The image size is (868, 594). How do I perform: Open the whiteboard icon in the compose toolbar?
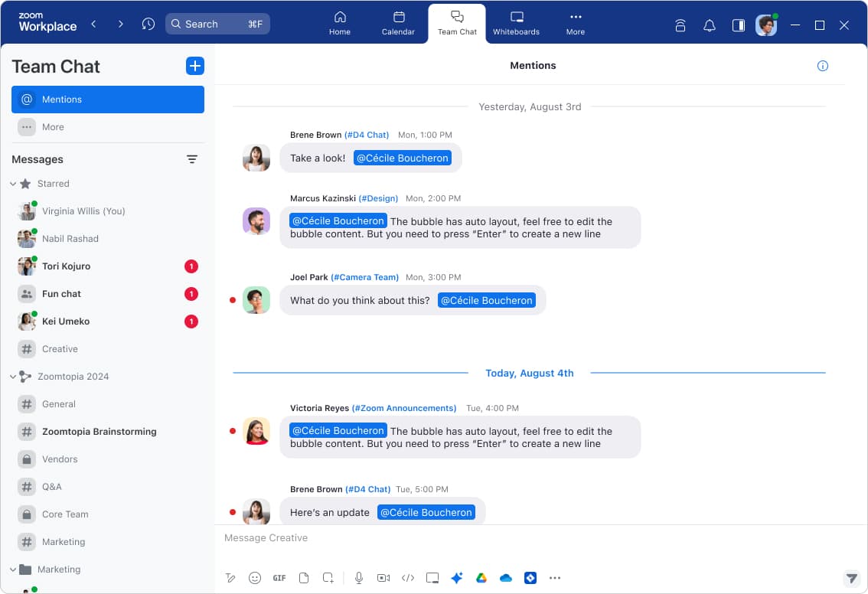coord(432,578)
